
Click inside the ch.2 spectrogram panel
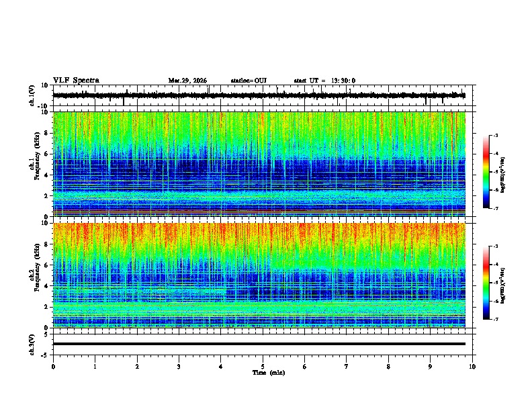[259, 275]
